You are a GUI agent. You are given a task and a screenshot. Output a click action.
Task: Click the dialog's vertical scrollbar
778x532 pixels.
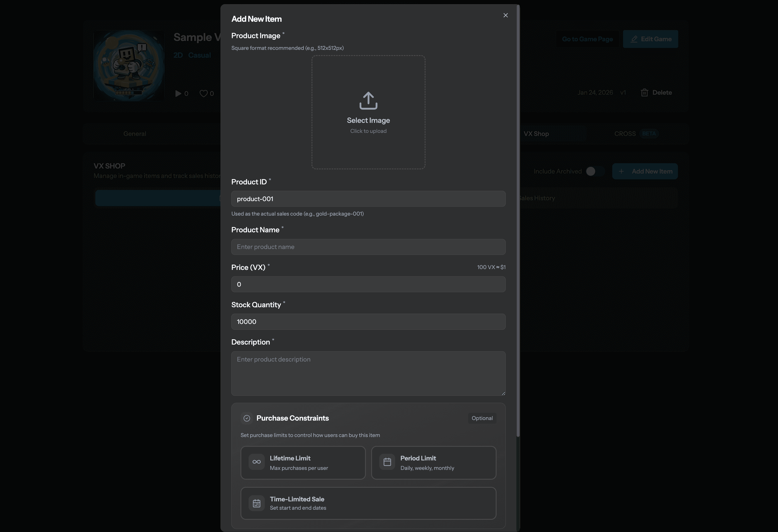point(518,221)
